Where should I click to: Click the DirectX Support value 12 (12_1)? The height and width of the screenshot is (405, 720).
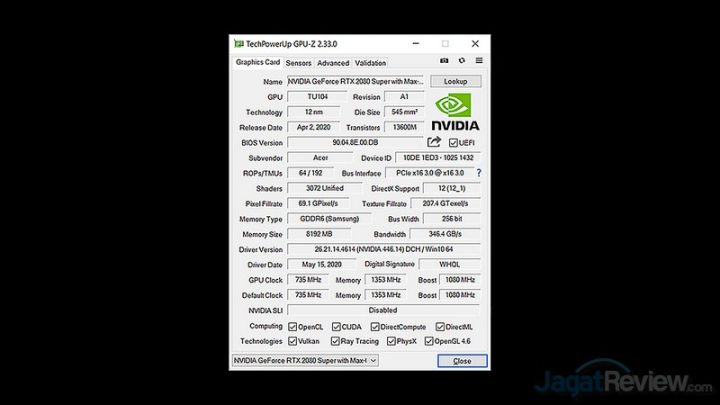[x=452, y=188]
